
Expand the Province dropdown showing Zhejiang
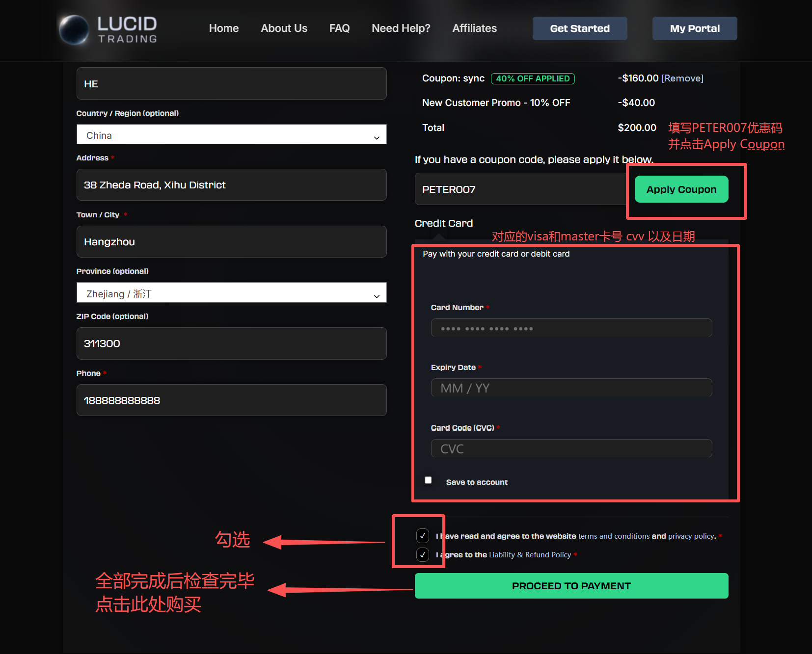(231, 293)
